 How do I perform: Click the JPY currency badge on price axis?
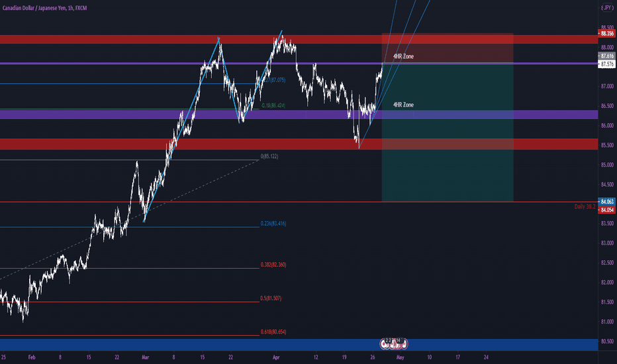(x=607, y=7)
